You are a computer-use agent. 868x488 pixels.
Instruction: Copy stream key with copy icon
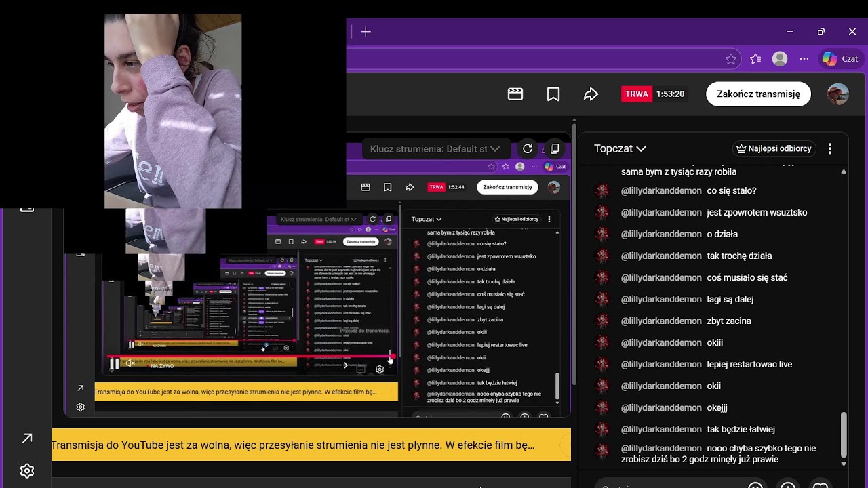(x=555, y=148)
